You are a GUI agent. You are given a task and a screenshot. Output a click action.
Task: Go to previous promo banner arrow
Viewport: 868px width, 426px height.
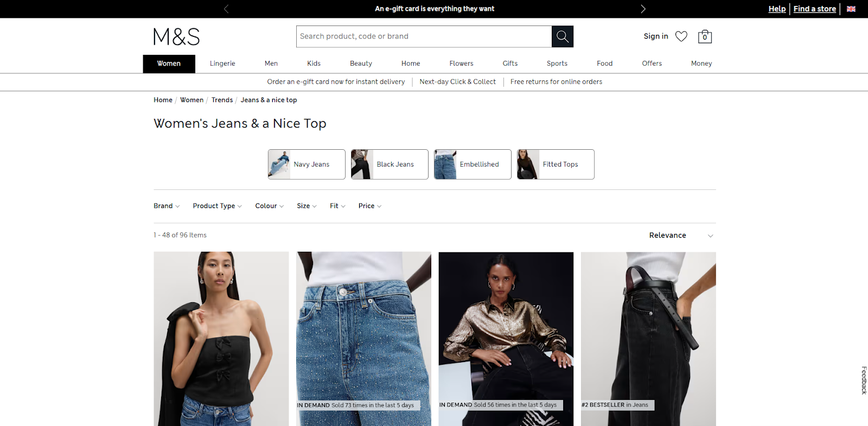click(226, 9)
